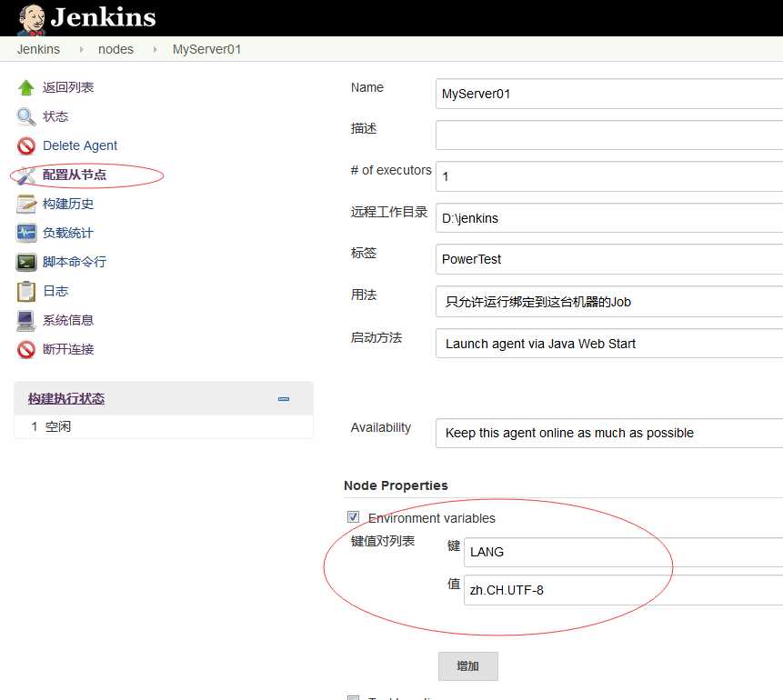Click the monitor graph icon beside 负载统计
This screenshot has height=700, width=783.
(x=26, y=233)
